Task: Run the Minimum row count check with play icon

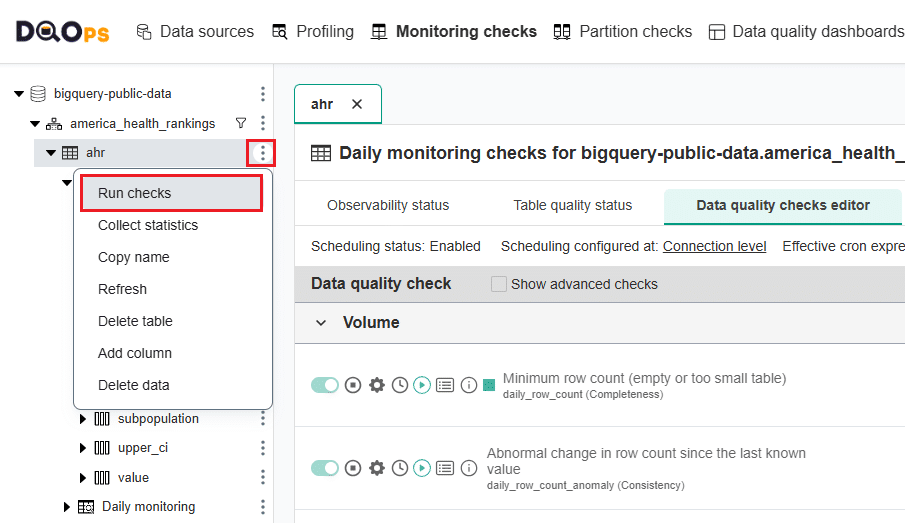Action: 422,385
